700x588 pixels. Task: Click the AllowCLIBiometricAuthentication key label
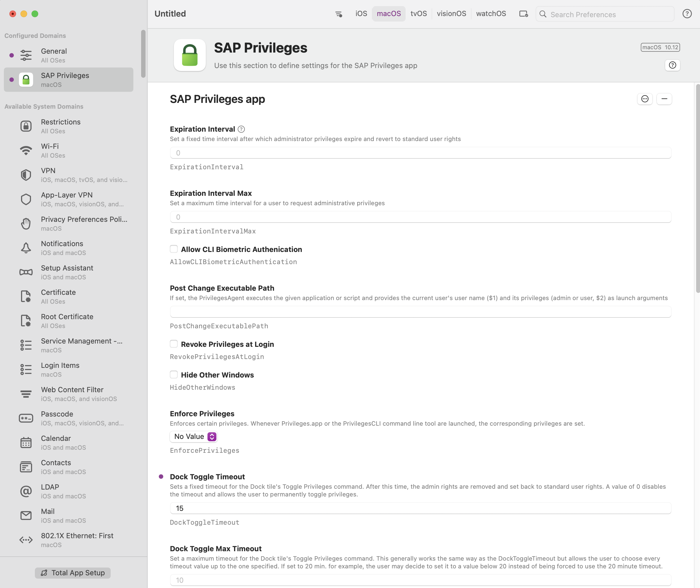point(233,262)
